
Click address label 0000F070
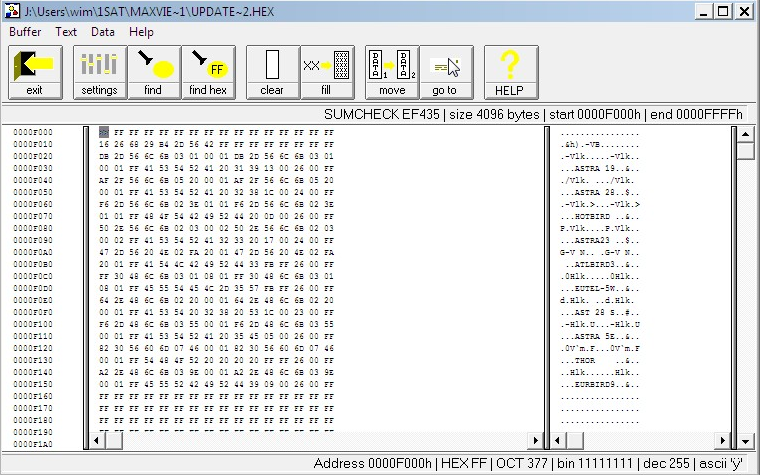(33, 217)
